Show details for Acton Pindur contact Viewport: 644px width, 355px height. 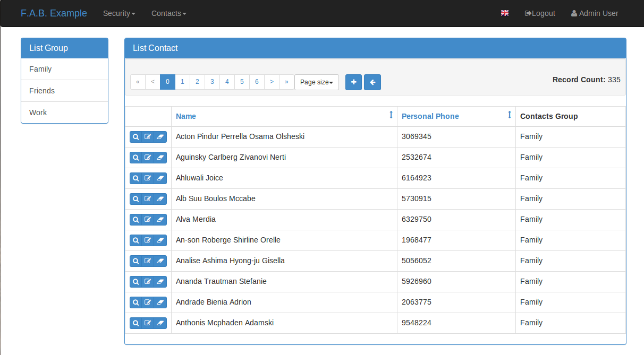tap(135, 136)
